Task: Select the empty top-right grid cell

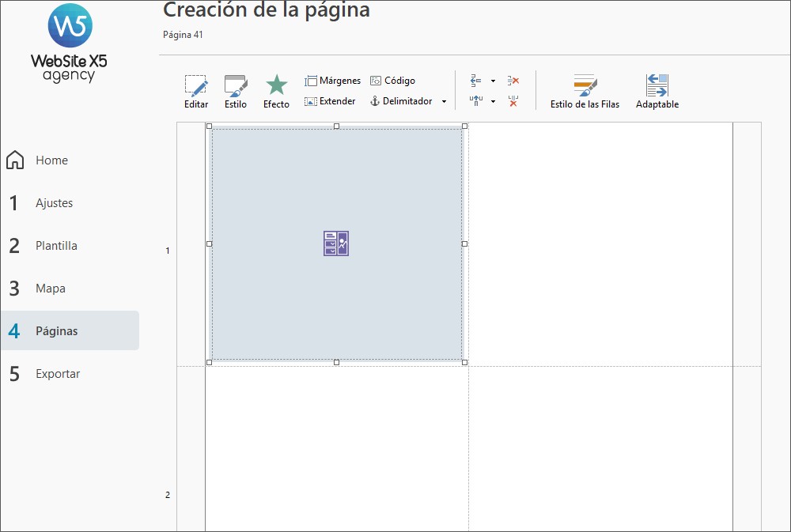Action: pyautogui.click(x=600, y=243)
